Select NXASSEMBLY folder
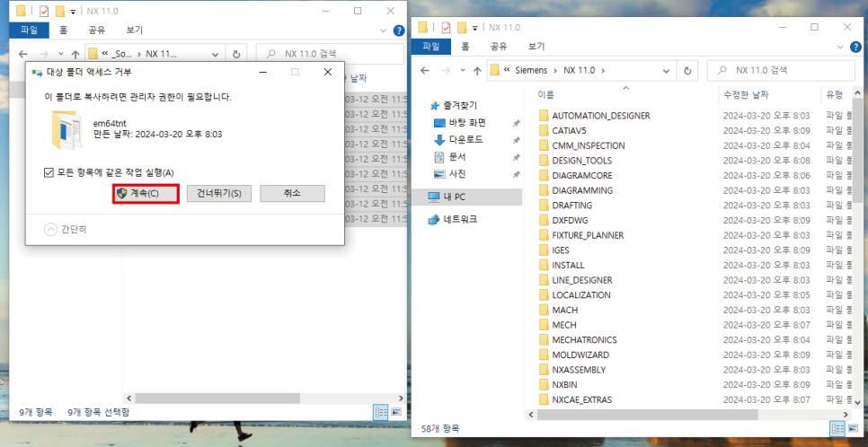Image resolution: width=868 pixels, height=447 pixels. pos(579,370)
